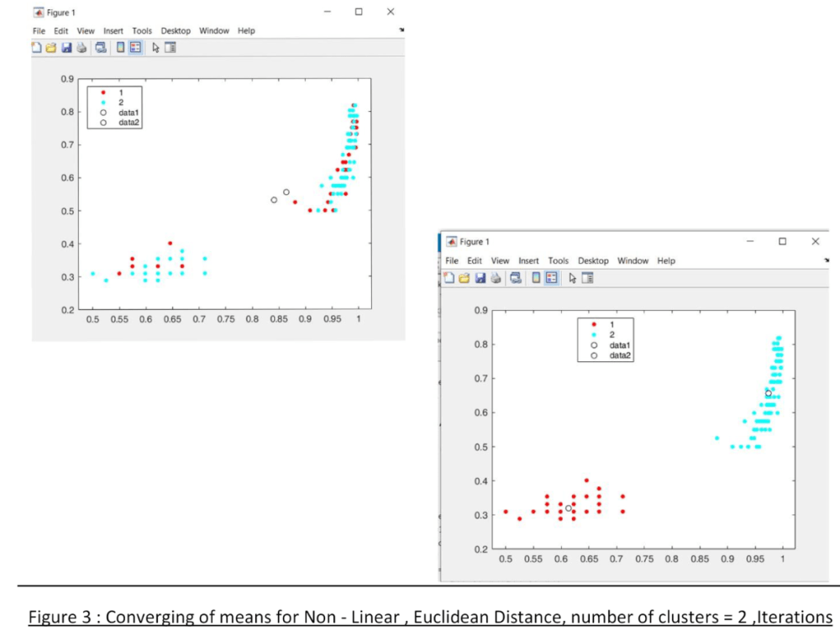This screenshot has width=840, height=630.
Task: Close the lower Figure 1 window
Action: [816, 242]
